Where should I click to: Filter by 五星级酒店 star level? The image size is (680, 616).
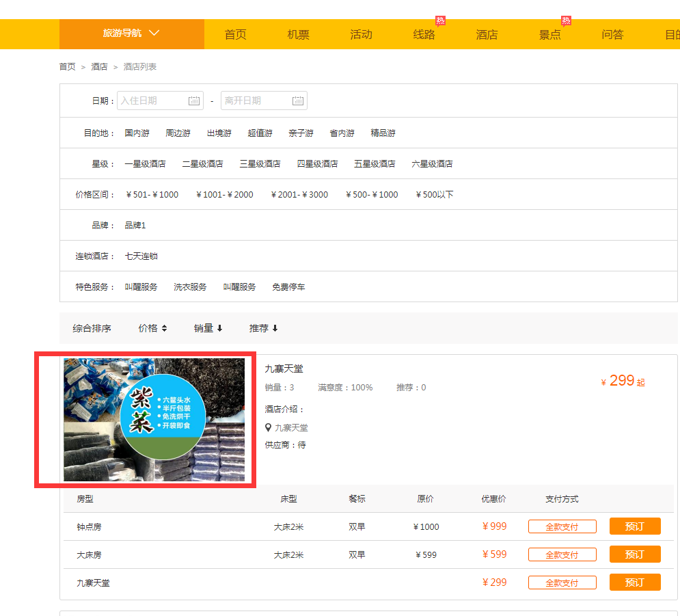375,164
